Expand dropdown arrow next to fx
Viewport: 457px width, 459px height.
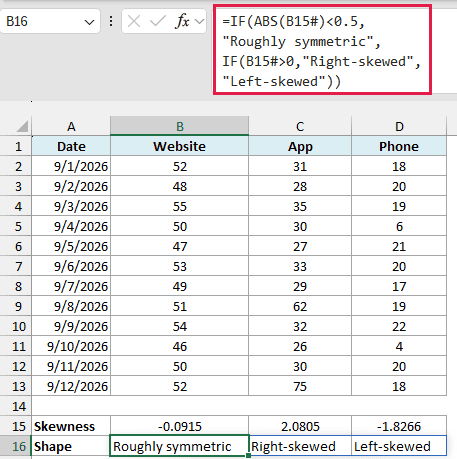click(x=199, y=22)
